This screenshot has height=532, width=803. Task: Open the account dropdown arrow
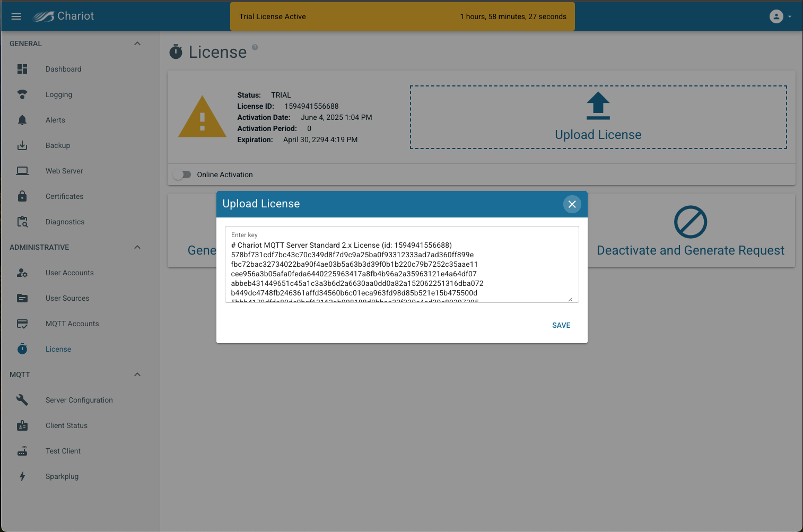[790, 16]
